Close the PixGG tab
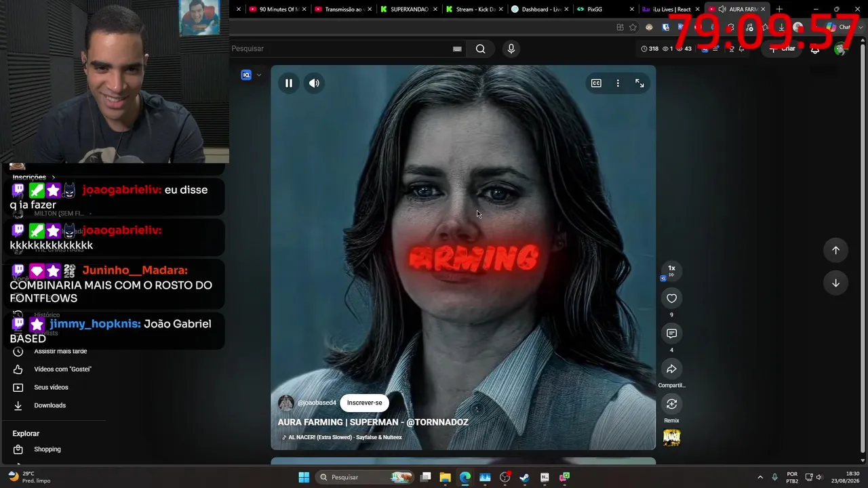This screenshot has height=488, width=868. click(x=632, y=9)
